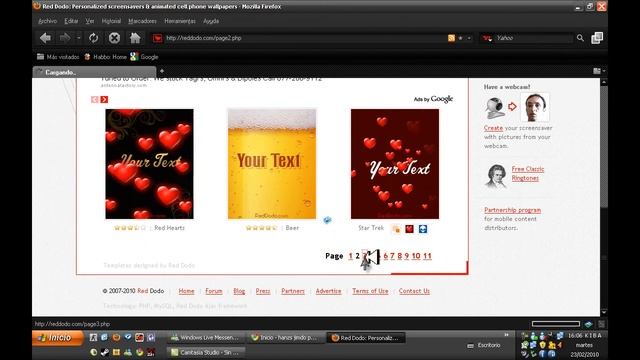Open the Habbo: Home bookmark
The height and width of the screenshot is (360, 640).
[106, 57]
